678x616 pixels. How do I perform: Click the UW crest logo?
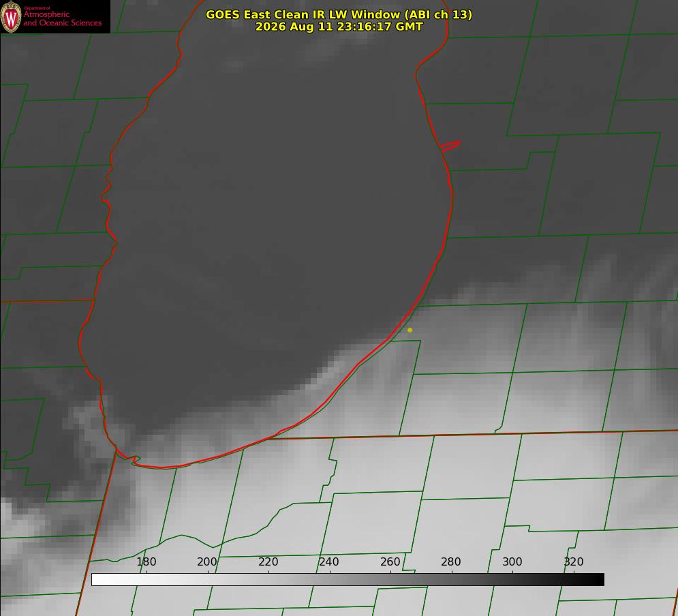coord(11,17)
